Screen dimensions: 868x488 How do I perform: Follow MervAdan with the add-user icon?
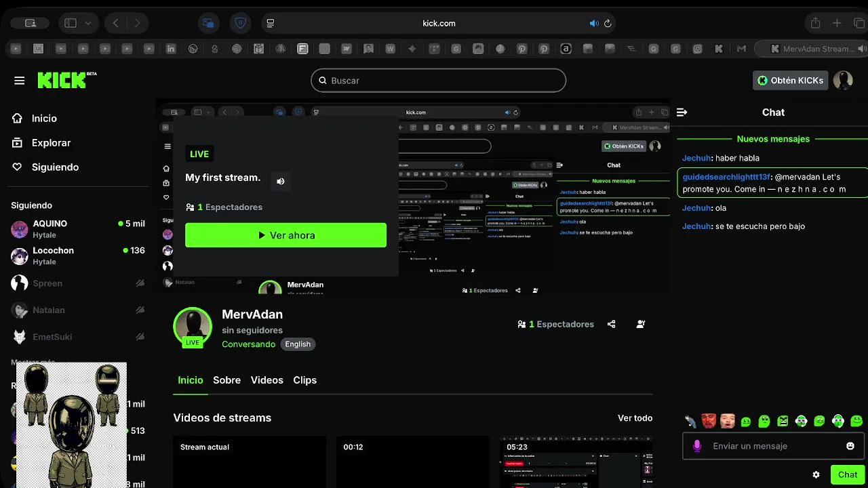pos(641,324)
